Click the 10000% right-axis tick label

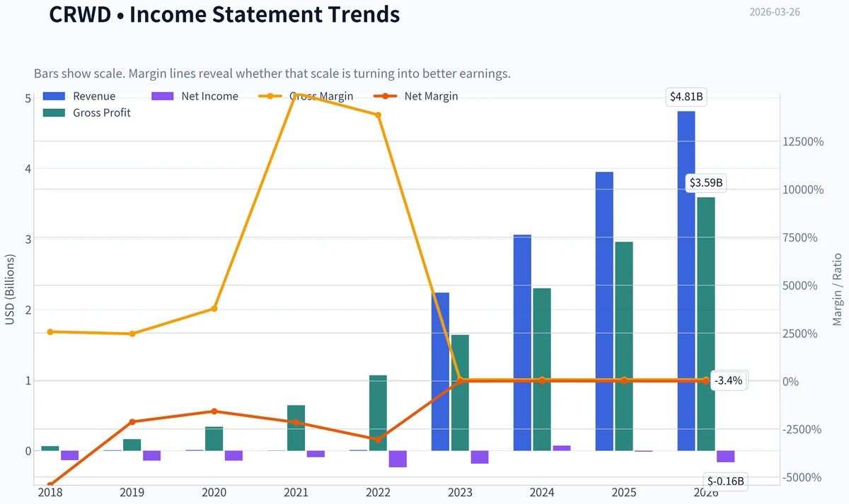804,189
